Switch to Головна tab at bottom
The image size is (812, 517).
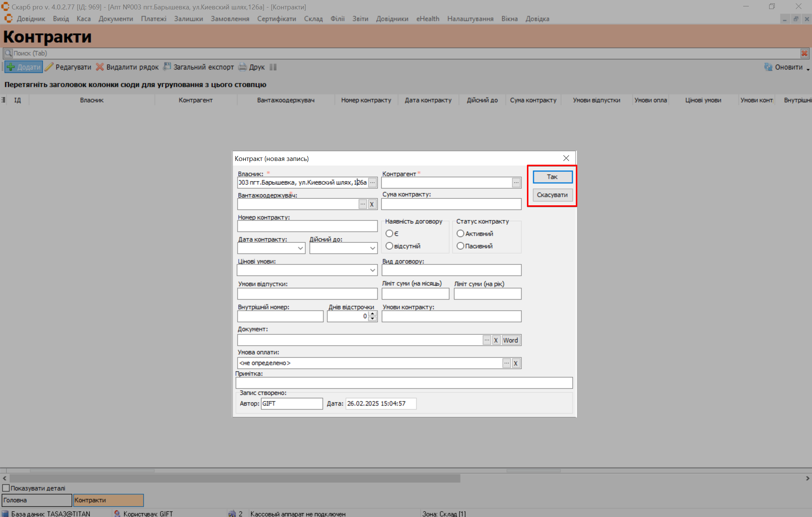point(37,500)
